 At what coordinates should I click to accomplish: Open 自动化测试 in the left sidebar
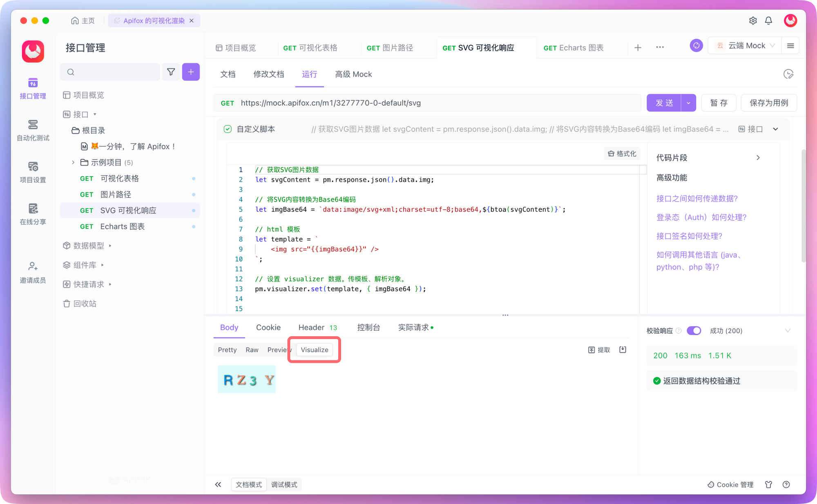(x=33, y=131)
